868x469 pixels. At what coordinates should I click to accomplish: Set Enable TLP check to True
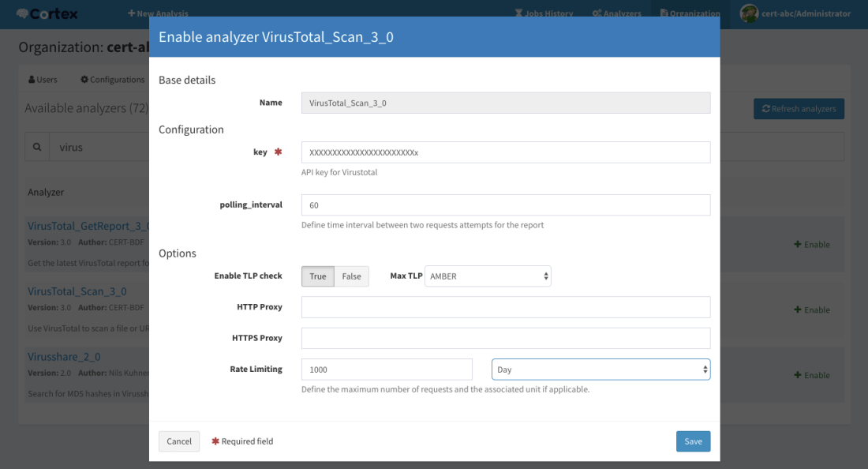(318, 276)
